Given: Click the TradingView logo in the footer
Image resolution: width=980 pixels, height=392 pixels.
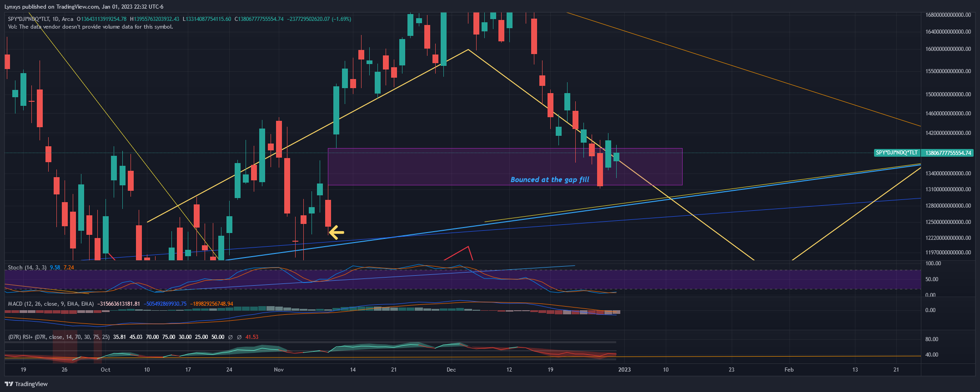Looking at the screenshot, I should click(26, 384).
